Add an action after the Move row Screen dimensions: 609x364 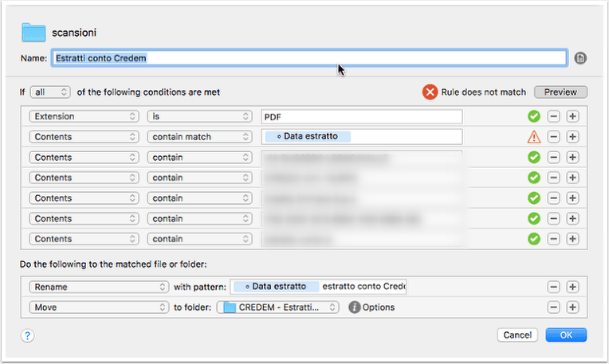tap(572, 307)
